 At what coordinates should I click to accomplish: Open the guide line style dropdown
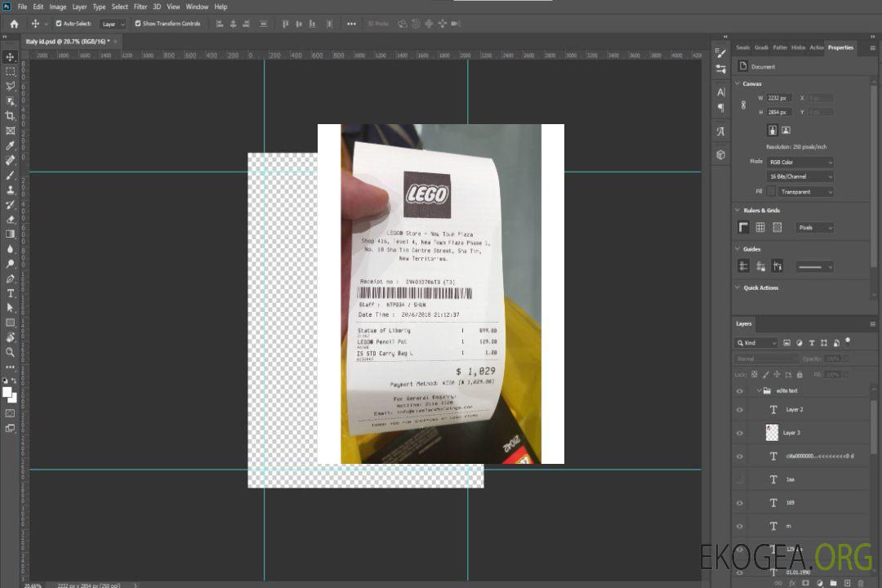click(x=815, y=267)
